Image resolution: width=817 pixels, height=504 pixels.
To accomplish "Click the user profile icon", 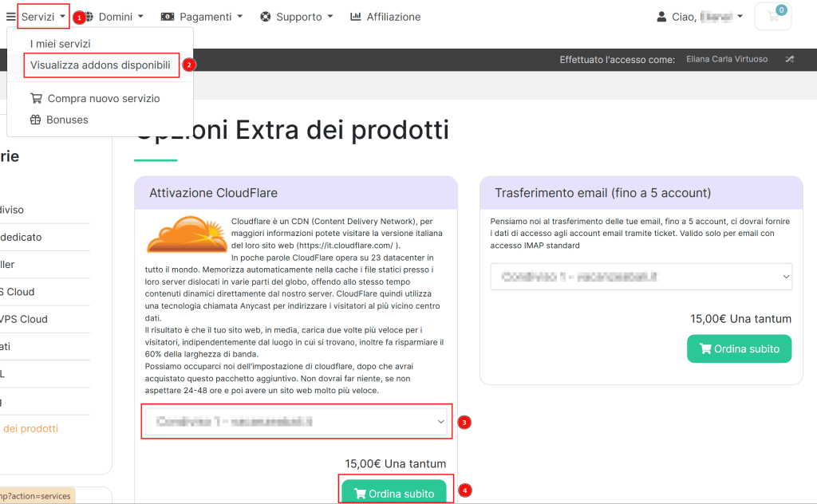I will (661, 17).
